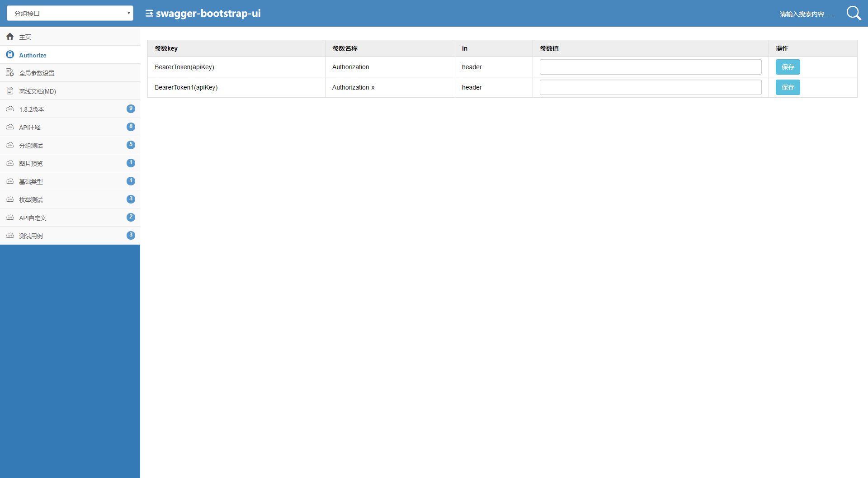This screenshot has height=478, width=868.
Task: Click the search box 请输入搜索内容
Action: point(807,14)
